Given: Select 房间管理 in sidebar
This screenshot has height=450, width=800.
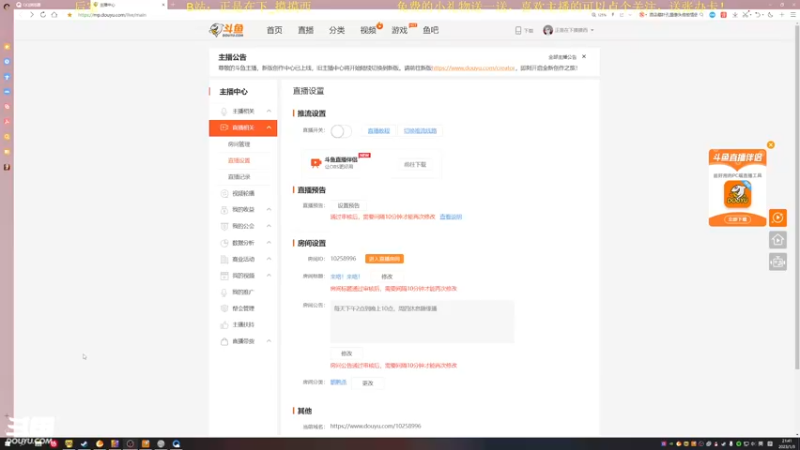Looking at the screenshot, I should (239, 144).
